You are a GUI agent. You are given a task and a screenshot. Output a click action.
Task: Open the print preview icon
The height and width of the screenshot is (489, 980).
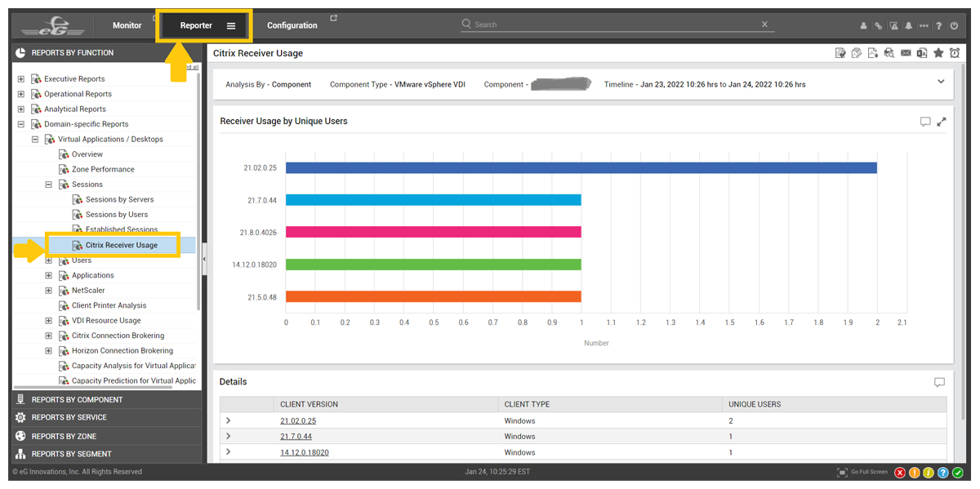[889, 53]
